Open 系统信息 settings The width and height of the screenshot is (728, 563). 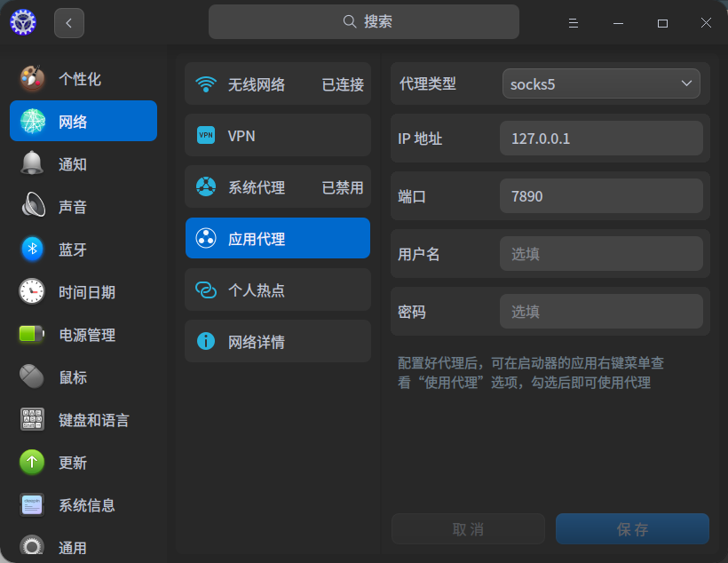[x=83, y=505]
